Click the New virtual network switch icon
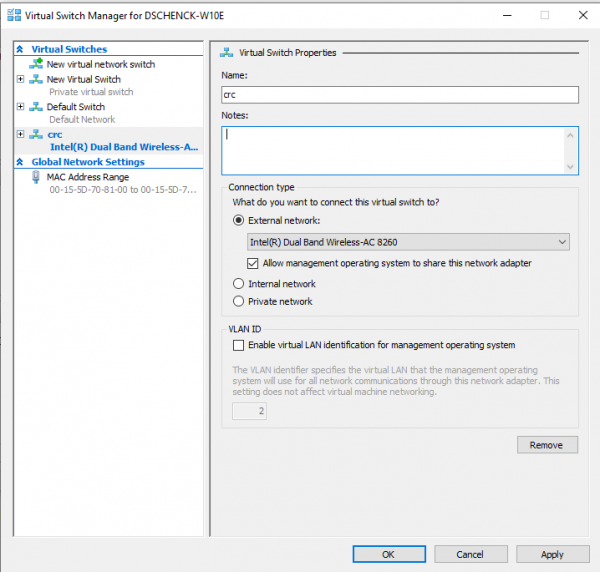 pyautogui.click(x=36, y=64)
